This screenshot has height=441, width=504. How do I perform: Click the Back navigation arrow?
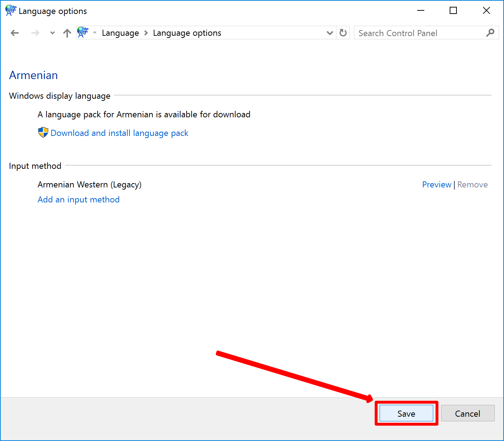(15, 33)
